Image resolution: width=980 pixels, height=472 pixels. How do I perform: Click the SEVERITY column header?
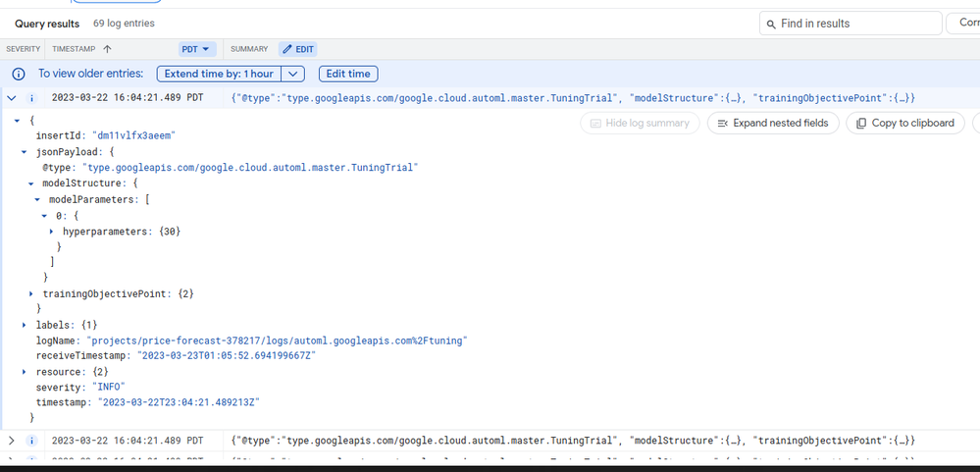coord(24,49)
